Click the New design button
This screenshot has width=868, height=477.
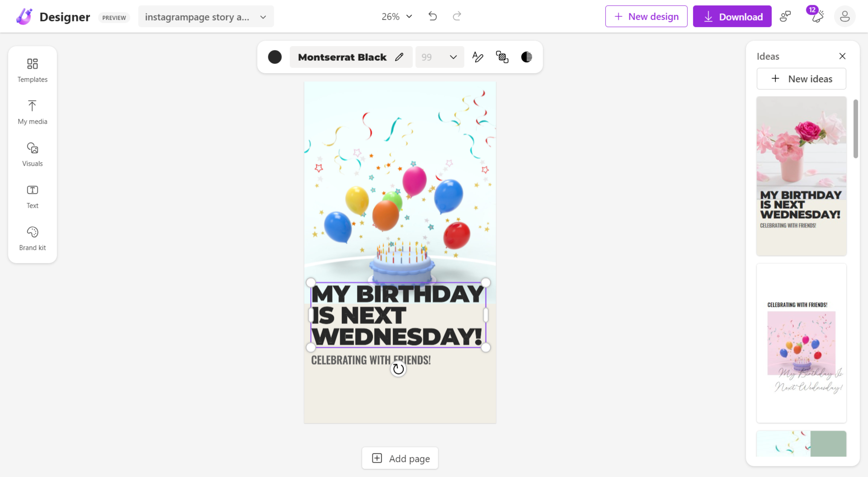tap(646, 16)
